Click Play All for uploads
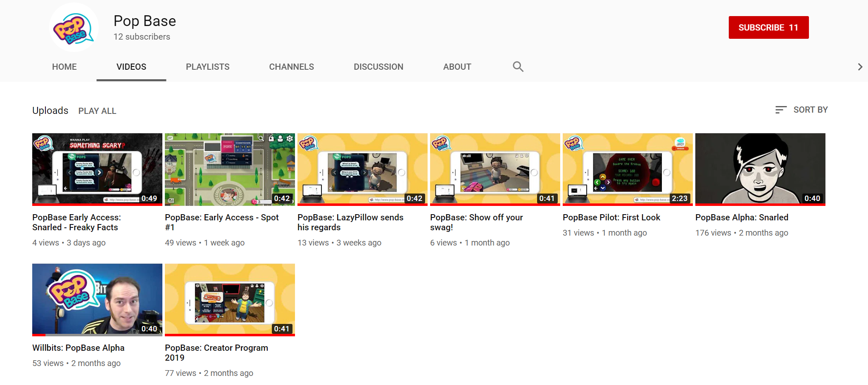 click(98, 111)
